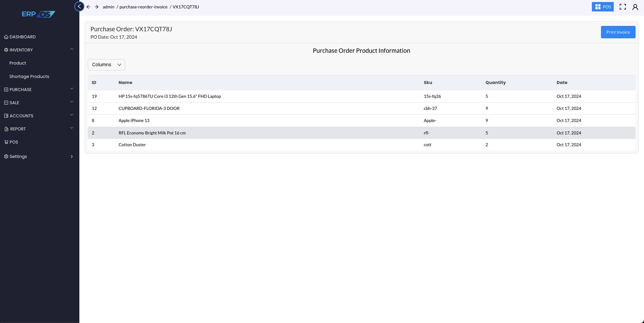Viewport: 644px width, 323px height.
Task: Click the admin breadcrumb link
Action: (x=109, y=7)
